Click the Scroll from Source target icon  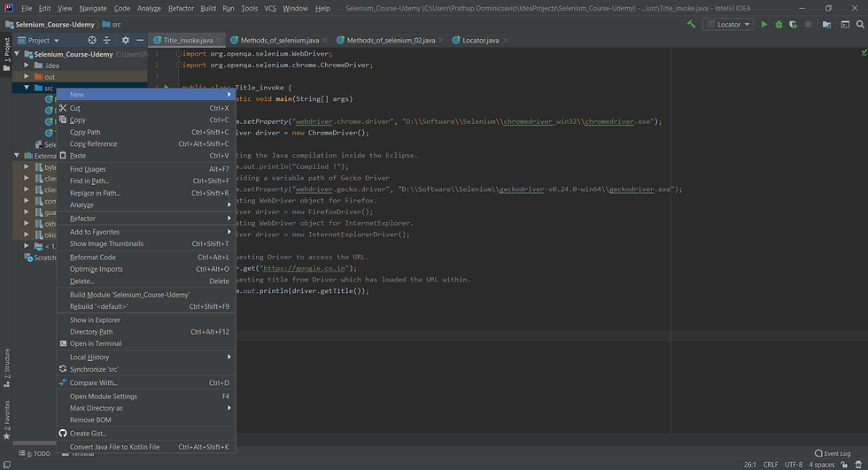[x=92, y=41]
